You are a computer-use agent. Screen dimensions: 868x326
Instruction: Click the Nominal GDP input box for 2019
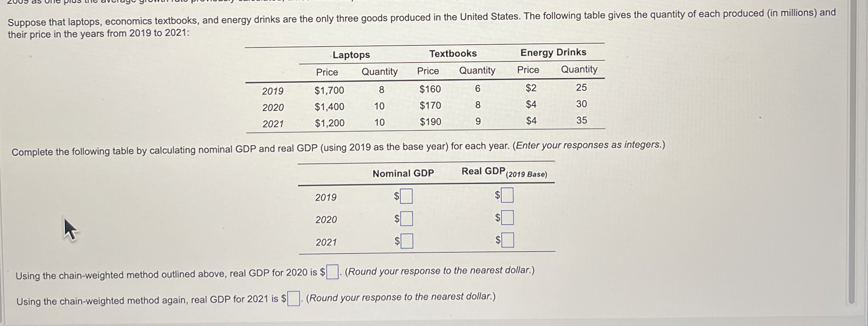(407, 196)
